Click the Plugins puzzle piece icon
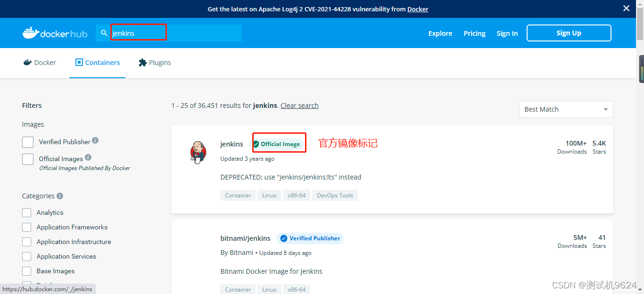Screen dimensions: 644x294 pyautogui.click(x=142, y=62)
